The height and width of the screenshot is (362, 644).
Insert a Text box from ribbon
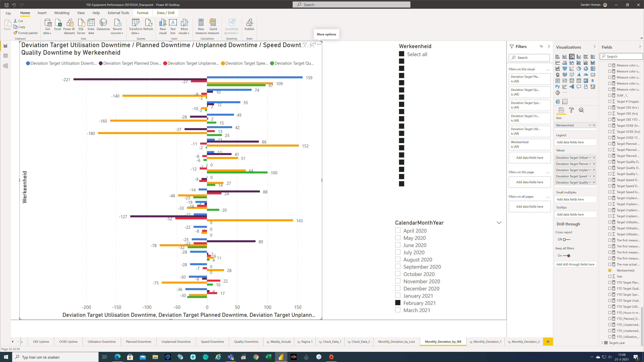pos(173,26)
